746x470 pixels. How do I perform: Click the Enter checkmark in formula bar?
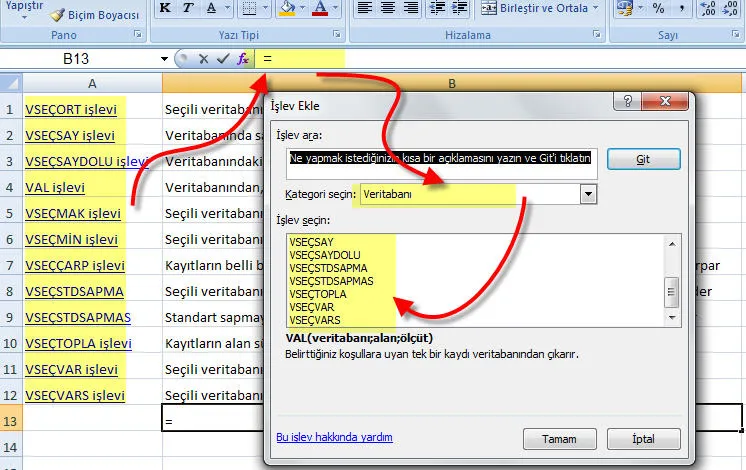pyautogui.click(x=222, y=59)
